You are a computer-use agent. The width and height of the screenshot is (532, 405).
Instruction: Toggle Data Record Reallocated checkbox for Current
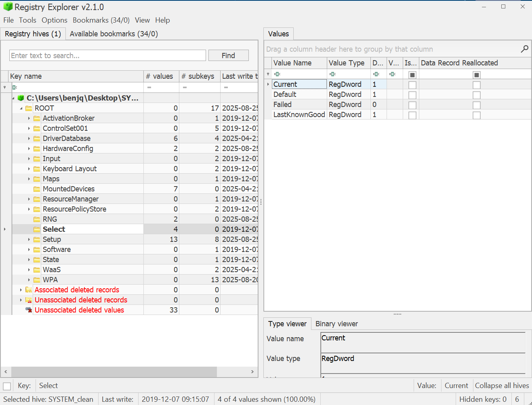[477, 85]
